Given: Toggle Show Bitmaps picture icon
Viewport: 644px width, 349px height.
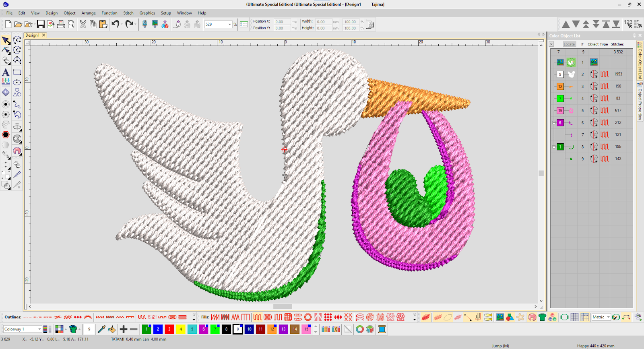Looking at the screenshot, I should 500,317.
